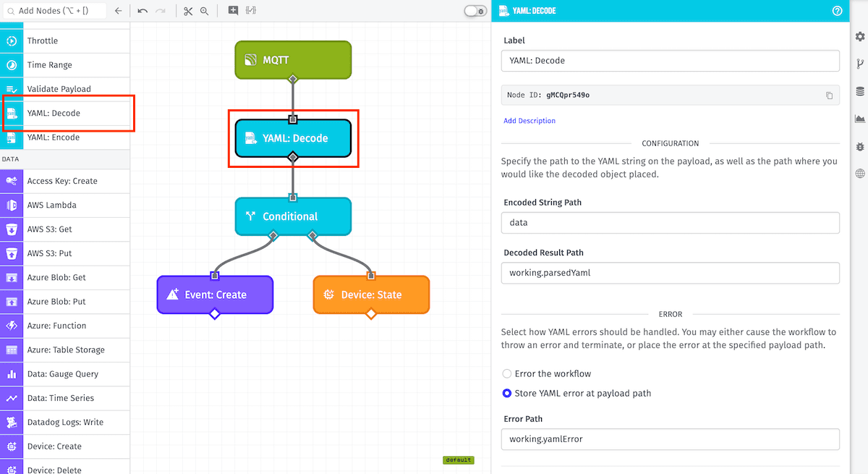Collapse the node palette with left arrow
Viewport: 868px width, 474px height.
tap(119, 11)
